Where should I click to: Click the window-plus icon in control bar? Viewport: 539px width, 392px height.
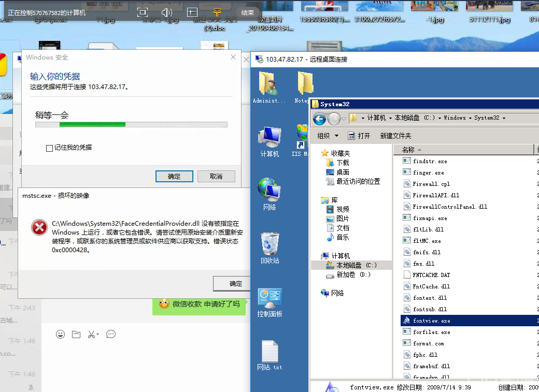point(192,13)
